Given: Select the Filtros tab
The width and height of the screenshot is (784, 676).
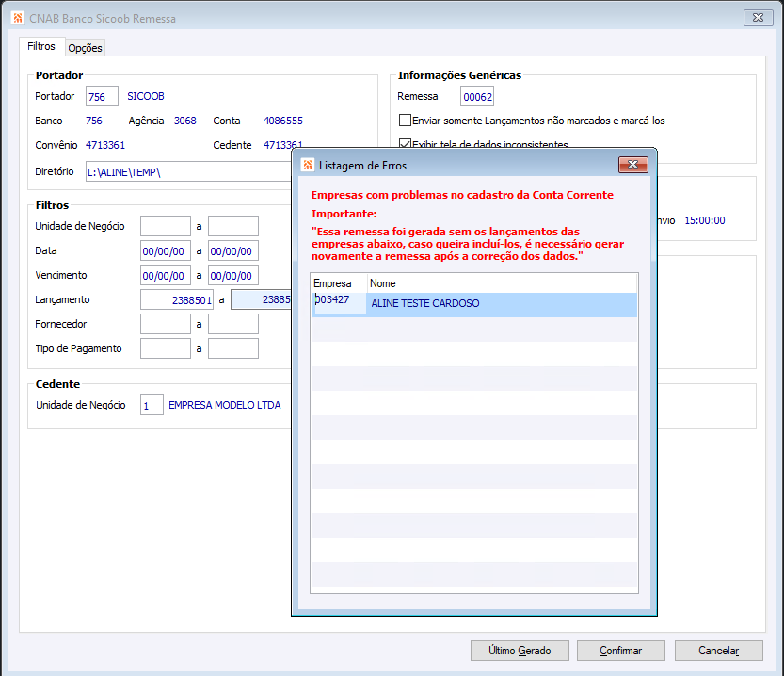Looking at the screenshot, I should [x=41, y=46].
